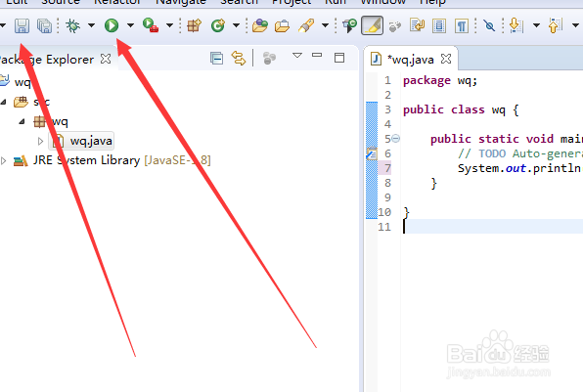
Task: Place cursor on empty line 11
Action: tap(493, 226)
